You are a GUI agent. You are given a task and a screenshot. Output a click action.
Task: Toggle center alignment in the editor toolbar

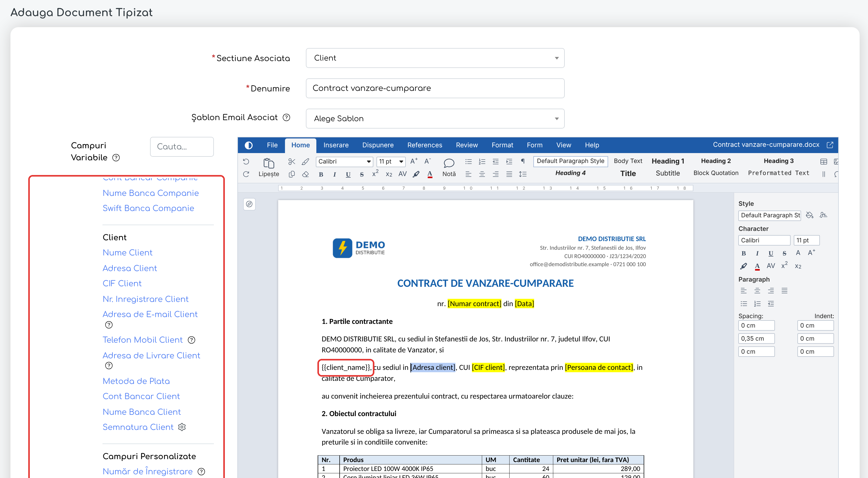coord(482,174)
